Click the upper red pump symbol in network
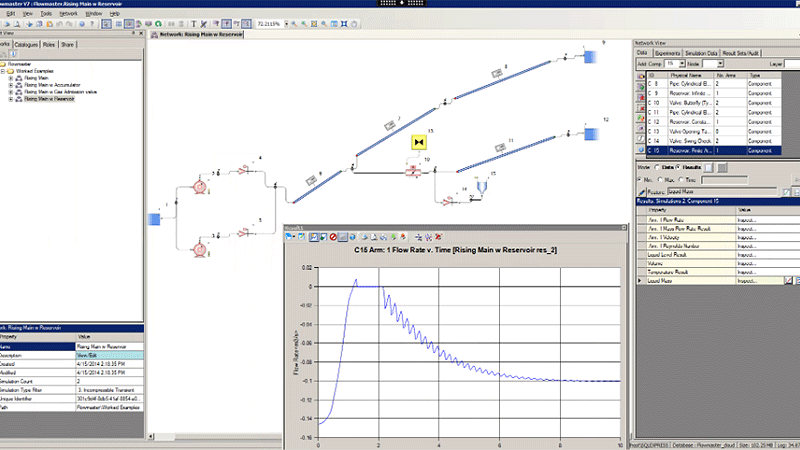 click(x=199, y=187)
